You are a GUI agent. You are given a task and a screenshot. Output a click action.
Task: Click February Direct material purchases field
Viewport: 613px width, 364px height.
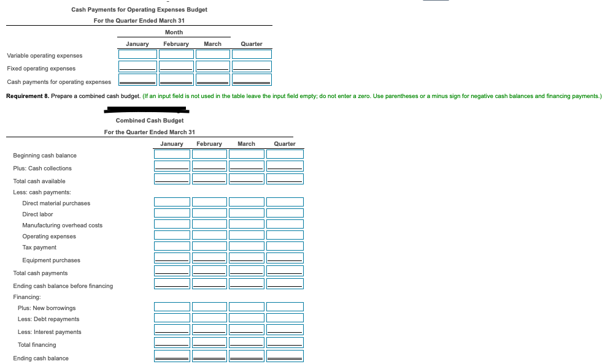click(209, 202)
